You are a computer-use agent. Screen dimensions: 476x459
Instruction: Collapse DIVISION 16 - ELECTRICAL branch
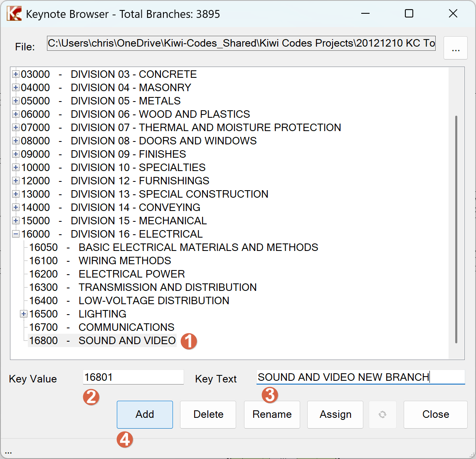(15, 234)
